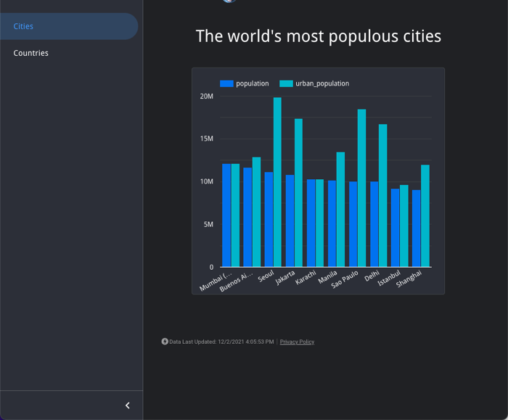This screenshot has height=420, width=508.
Task: Click Seoul's tall urban_population bar
Action: point(277,181)
